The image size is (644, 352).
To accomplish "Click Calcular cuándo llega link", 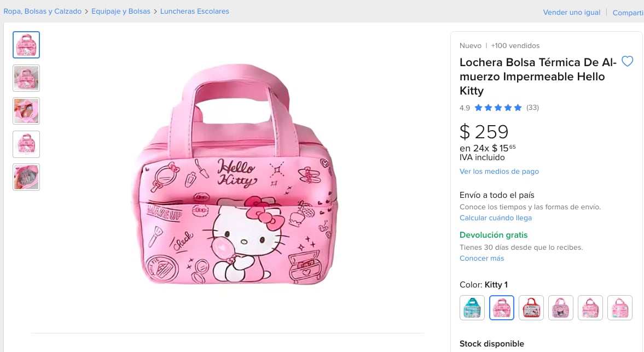I will (x=495, y=218).
